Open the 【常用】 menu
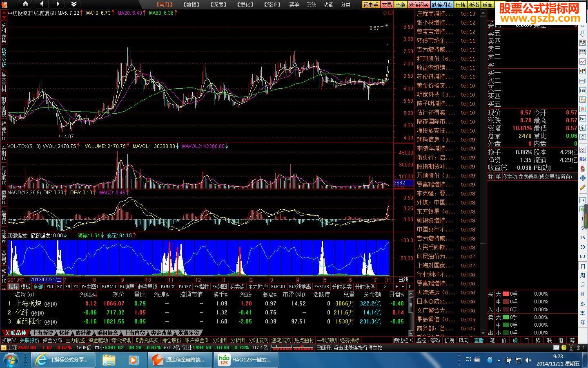 pos(165,4)
